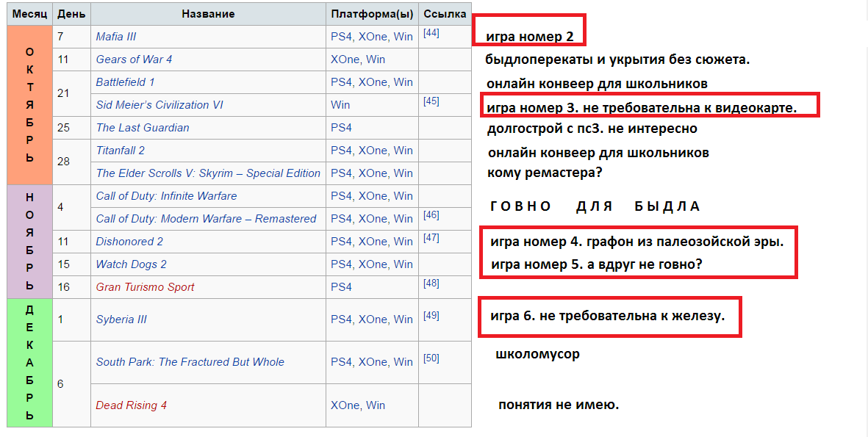Click the text 'школомусор'
The width and height of the screenshot is (868, 437).
pyautogui.click(x=537, y=353)
